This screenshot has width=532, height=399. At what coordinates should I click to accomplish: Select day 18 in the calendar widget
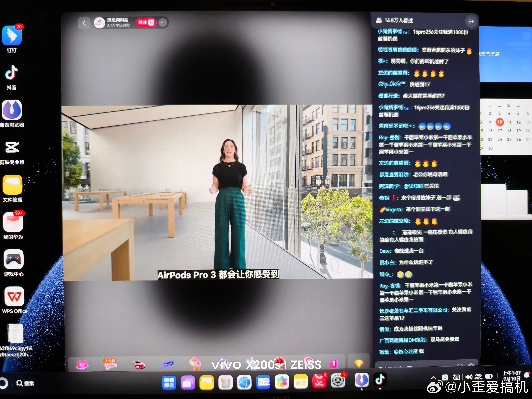coord(509,131)
